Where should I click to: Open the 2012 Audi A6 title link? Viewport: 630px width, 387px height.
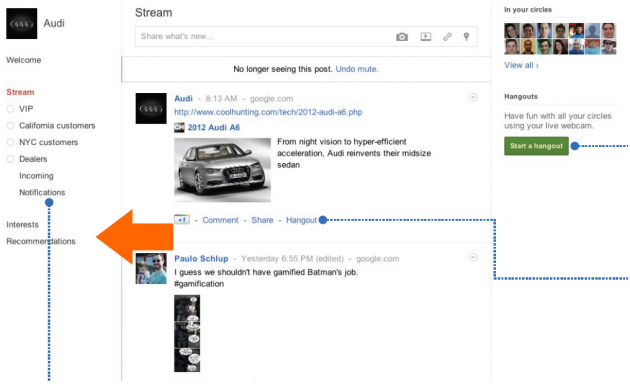tap(214, 127)
